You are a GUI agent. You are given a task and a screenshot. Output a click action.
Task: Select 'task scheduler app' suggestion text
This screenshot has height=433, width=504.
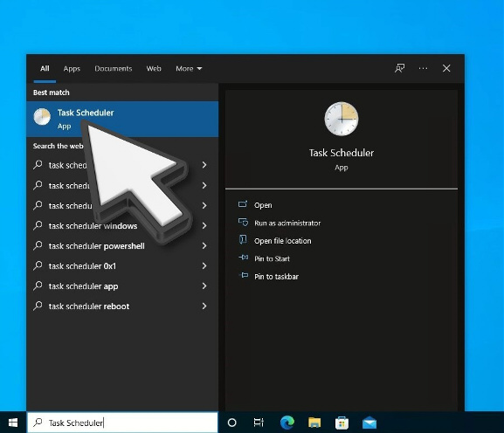83,286
